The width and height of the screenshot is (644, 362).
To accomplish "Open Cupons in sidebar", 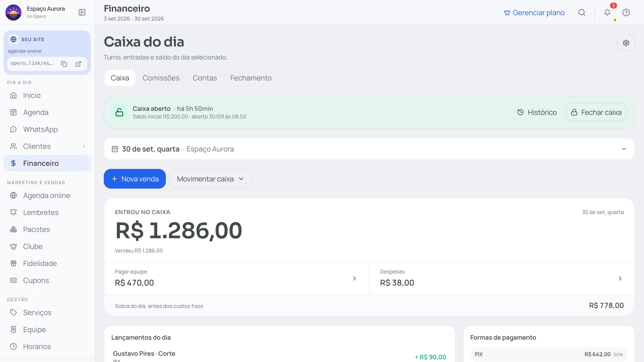I will click(47, 281).
